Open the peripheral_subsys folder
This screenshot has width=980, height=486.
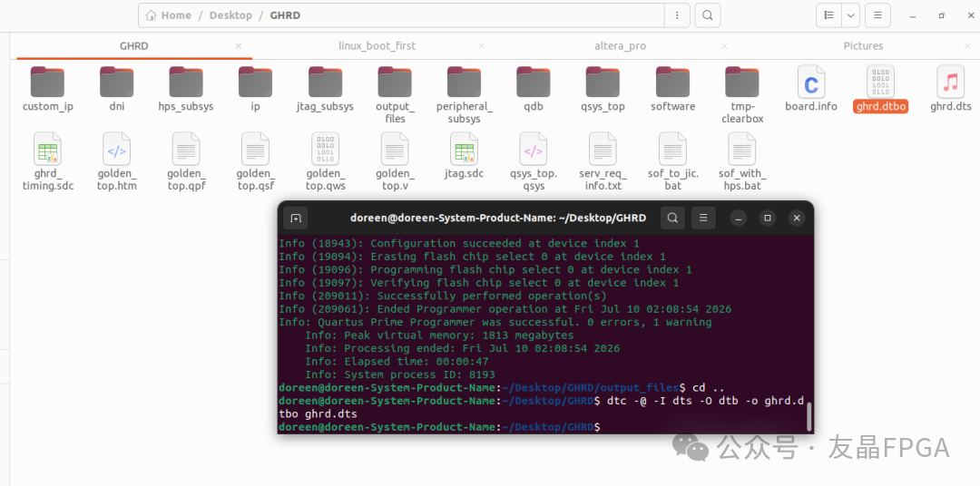[464, 95]
